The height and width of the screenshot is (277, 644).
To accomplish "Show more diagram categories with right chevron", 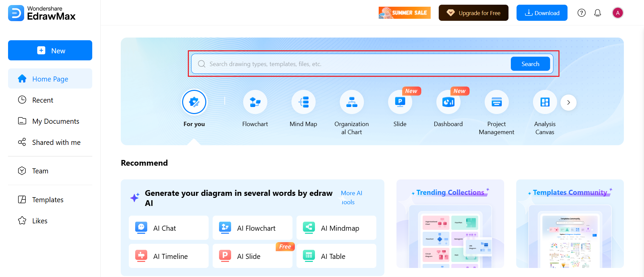I will pyautogui.click(x=569, y=102).
